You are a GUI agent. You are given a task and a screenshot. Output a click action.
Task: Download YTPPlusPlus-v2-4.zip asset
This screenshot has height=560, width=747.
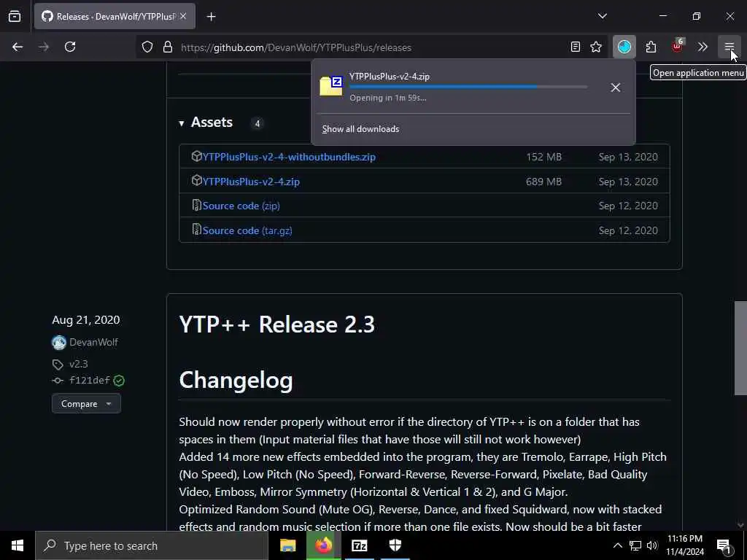pyautogui.click(x=251, y=182)
